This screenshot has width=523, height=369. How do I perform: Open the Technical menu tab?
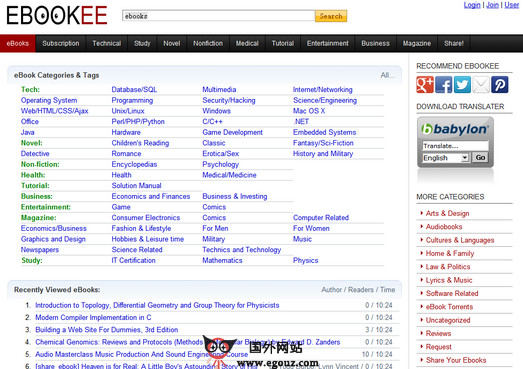coord(107,43)
